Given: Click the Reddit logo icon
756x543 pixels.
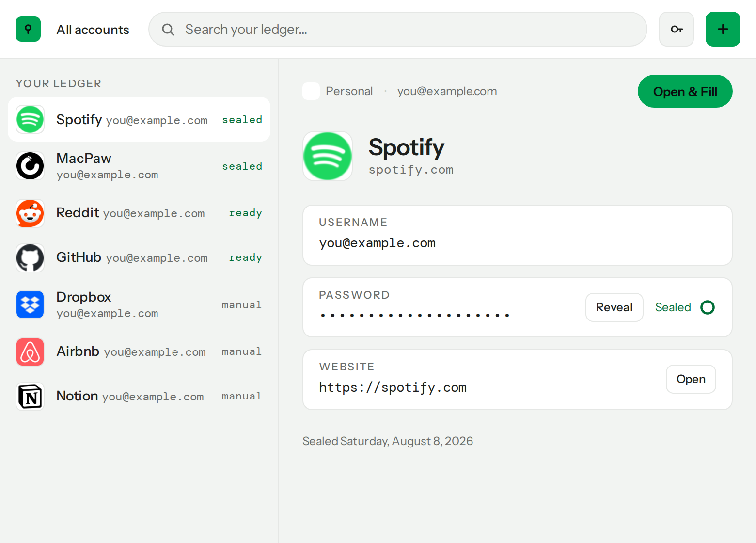Looking at the screenshot, I should pyautogui.click(x=30, y=213).
